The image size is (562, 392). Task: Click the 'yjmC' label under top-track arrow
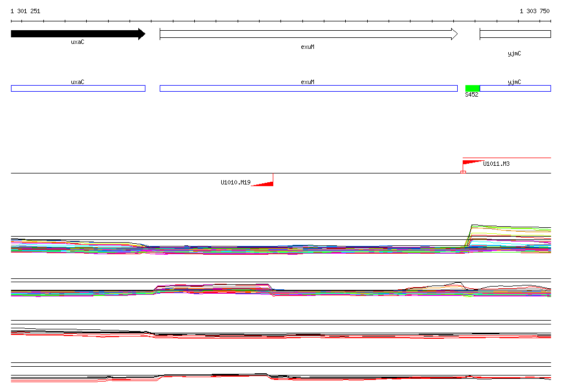click(514, 53)
